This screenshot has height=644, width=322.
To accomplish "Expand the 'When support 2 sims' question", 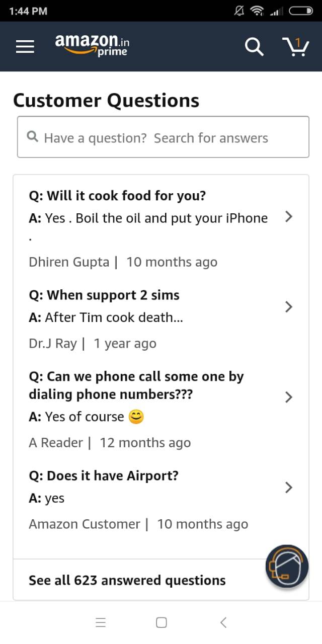I will [x=288, y=306].
